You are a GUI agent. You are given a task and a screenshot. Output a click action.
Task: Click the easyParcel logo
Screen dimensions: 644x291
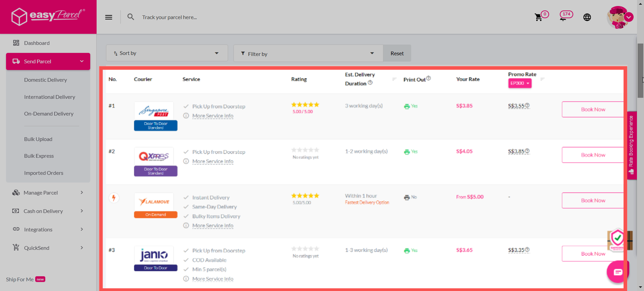point(48,16)
